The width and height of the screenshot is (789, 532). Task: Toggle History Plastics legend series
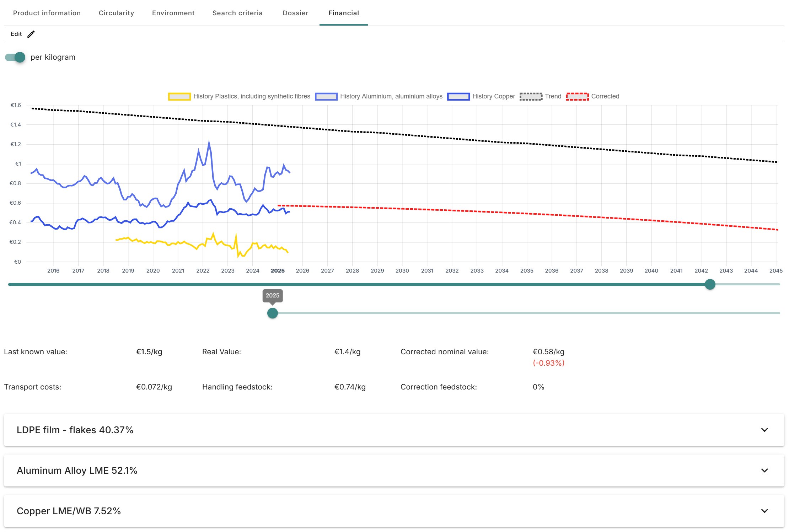tap(239, 96)
